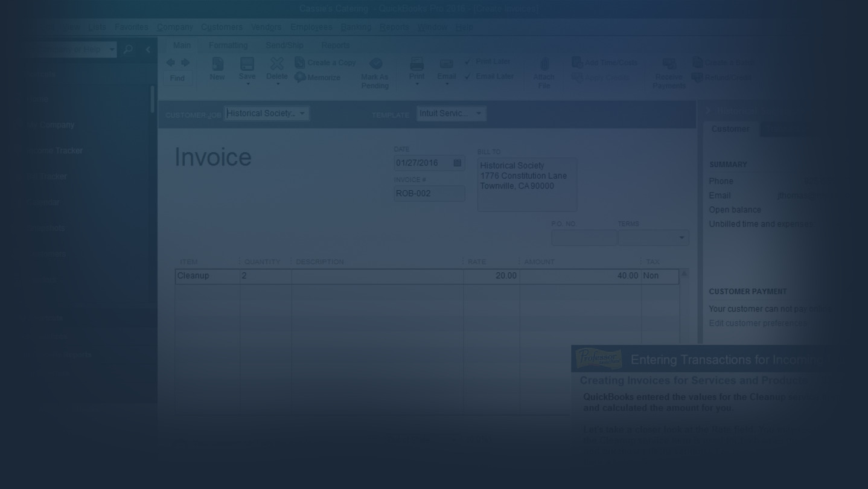The image size is (868, 489).
Task: Collapse the customer history side panel
Action: coord(709,110)
